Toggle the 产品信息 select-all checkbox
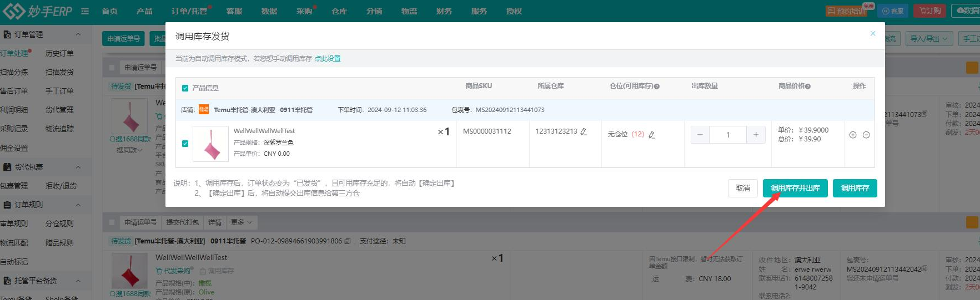Viewport: 980px width, 300px height. [185, 88]
